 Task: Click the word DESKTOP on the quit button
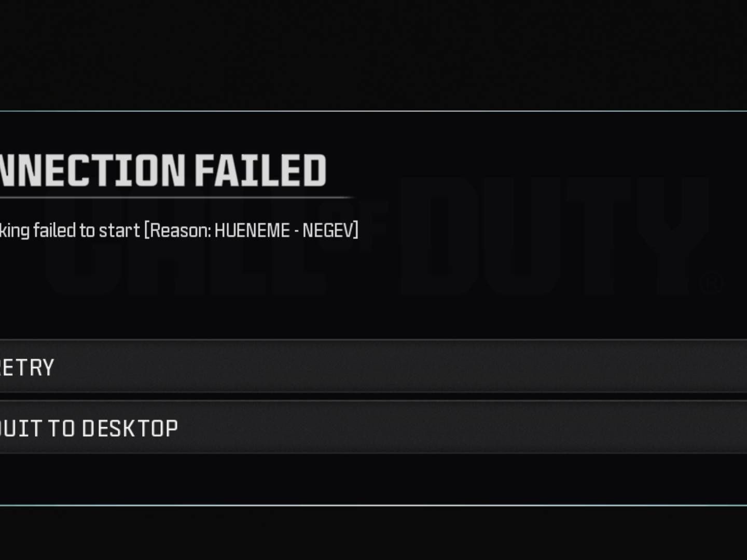(x=130, y=428)
